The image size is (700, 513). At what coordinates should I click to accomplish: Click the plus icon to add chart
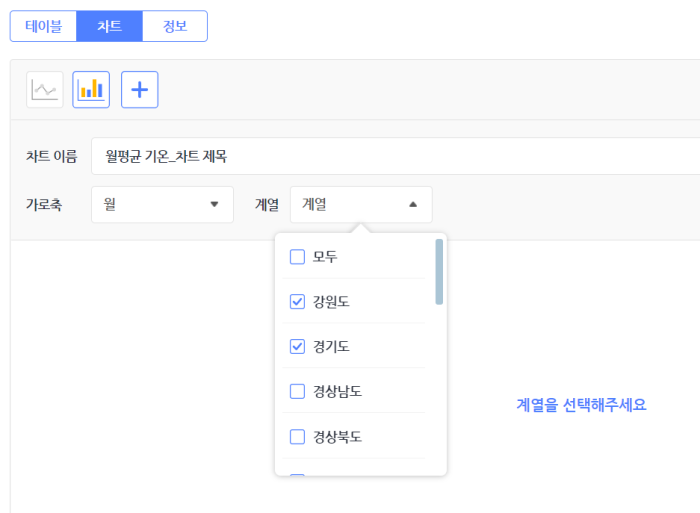(140, 90)
